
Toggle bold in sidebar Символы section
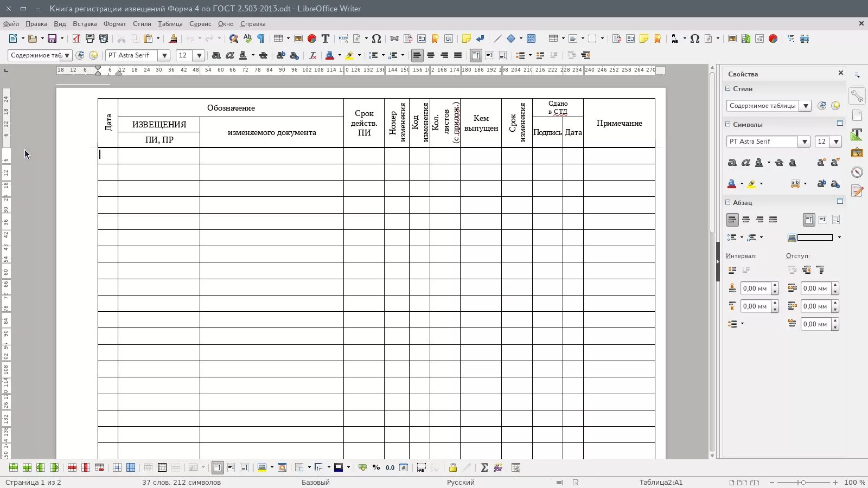click(732, 163)
